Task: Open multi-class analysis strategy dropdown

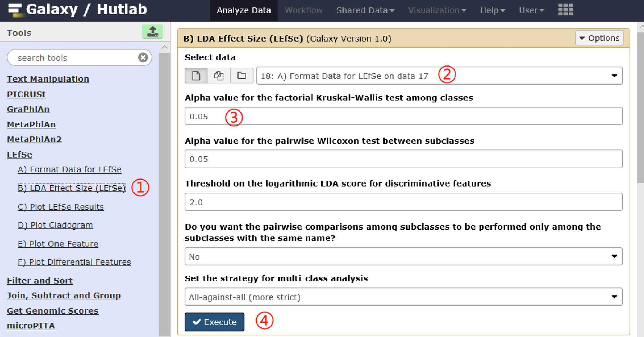Action: (x=403, y=297)
